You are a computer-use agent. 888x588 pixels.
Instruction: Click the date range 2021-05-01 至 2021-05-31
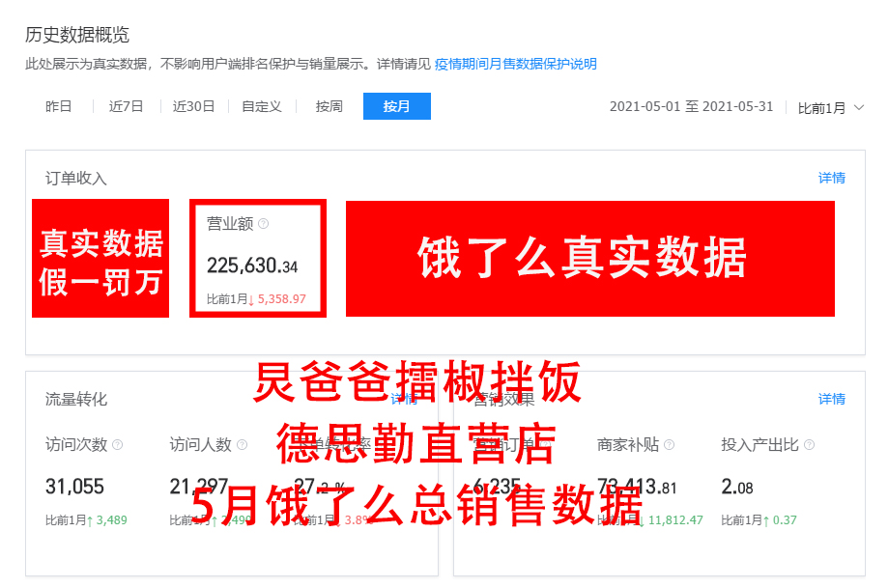click(x=691, y=106)
